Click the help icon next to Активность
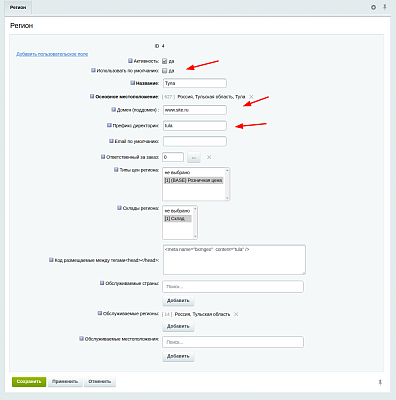396x400 pixels. tap(130, 61)
